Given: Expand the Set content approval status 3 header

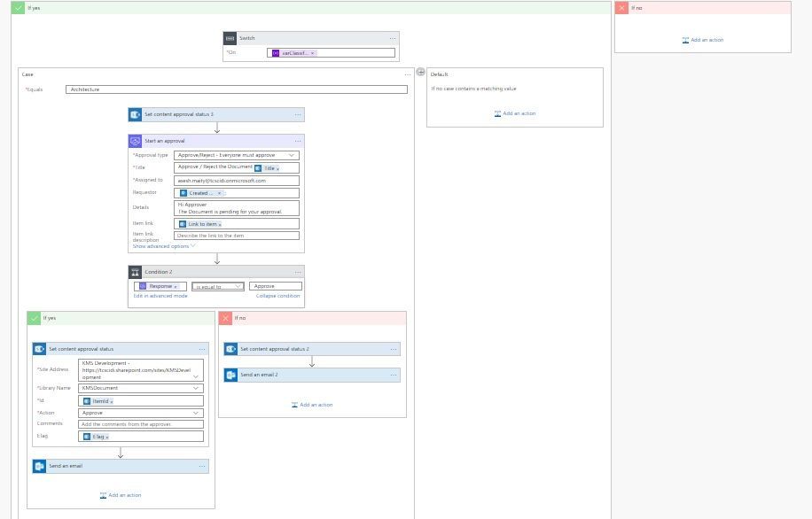Looking at the screenshot, I should tap(216, 114).
